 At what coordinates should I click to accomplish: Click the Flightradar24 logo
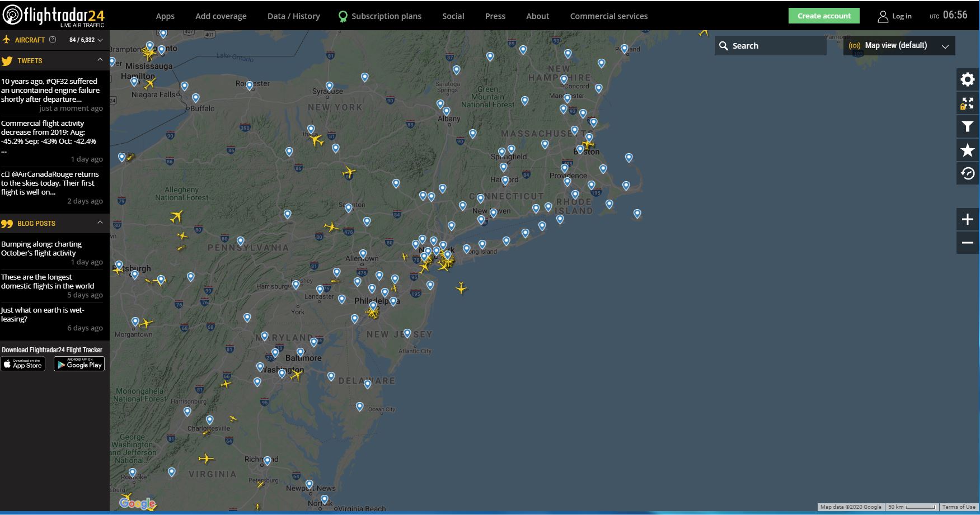54,16
